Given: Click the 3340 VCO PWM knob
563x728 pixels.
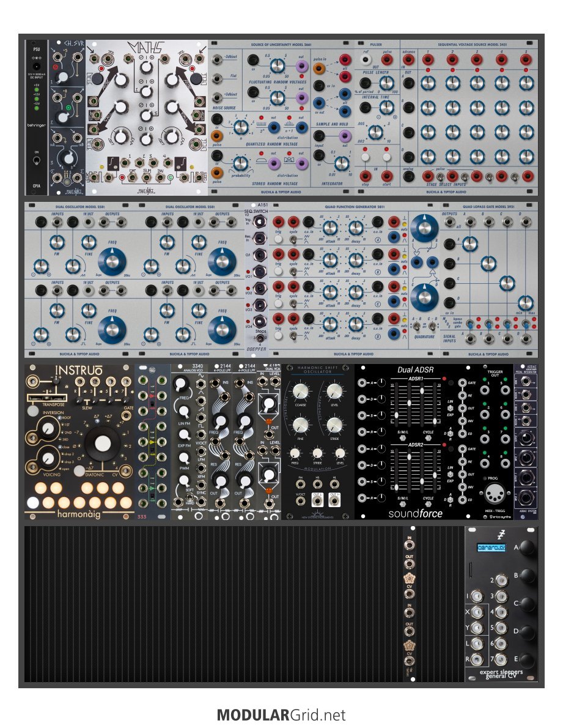Looking at the screenshot, I should click(184, 457).
